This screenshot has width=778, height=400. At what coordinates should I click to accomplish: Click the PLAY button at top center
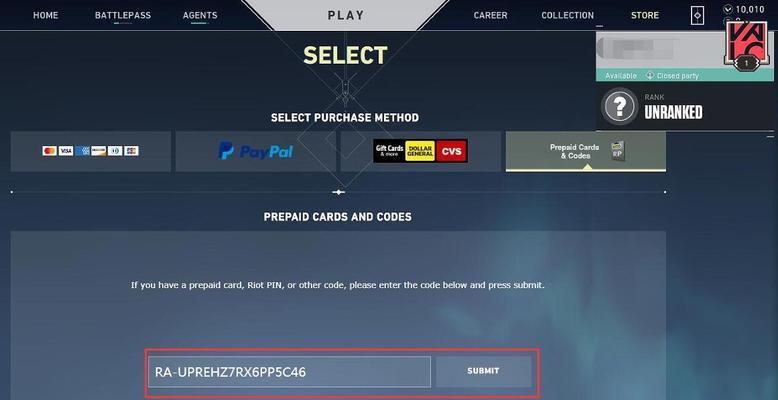[346, 15]
